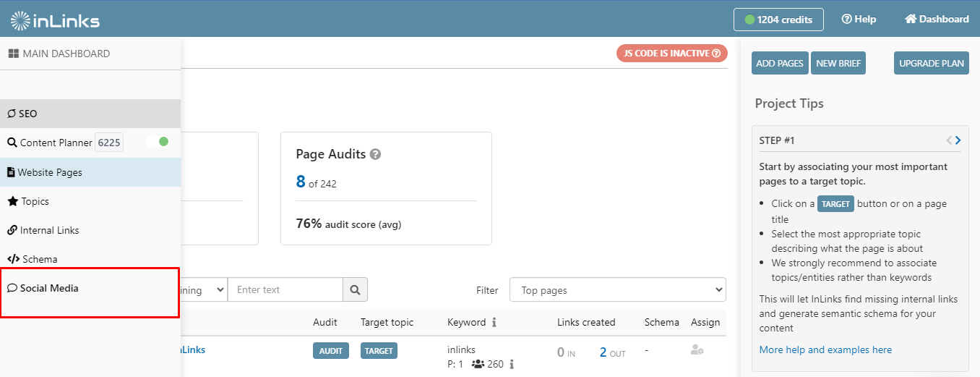Image resolution: width=980 pixels, height=377 pixels.
Task: Click the Keyword column info icon
Action: (x=494, y=323)
